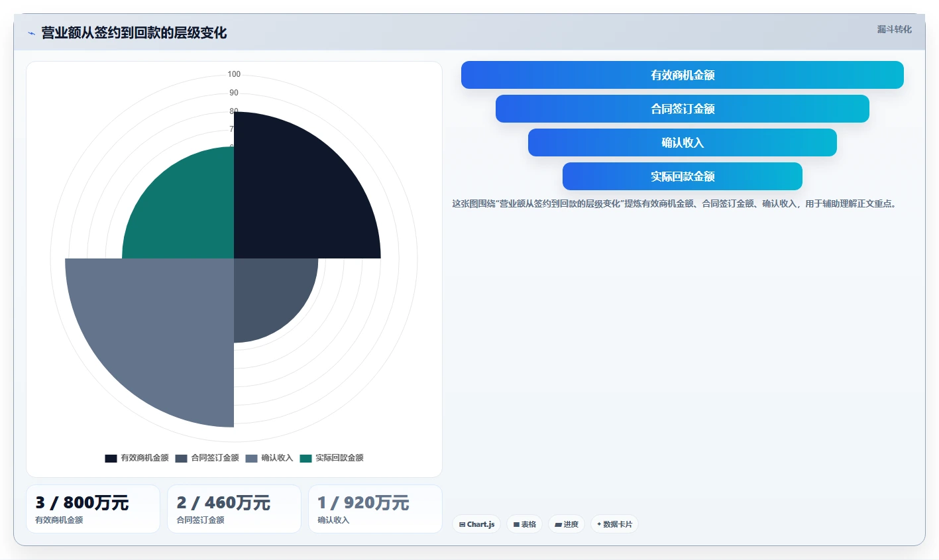Click the icon in the 数据卡片 tag
This screenshot has width=939, height=560.
[599, 524]
